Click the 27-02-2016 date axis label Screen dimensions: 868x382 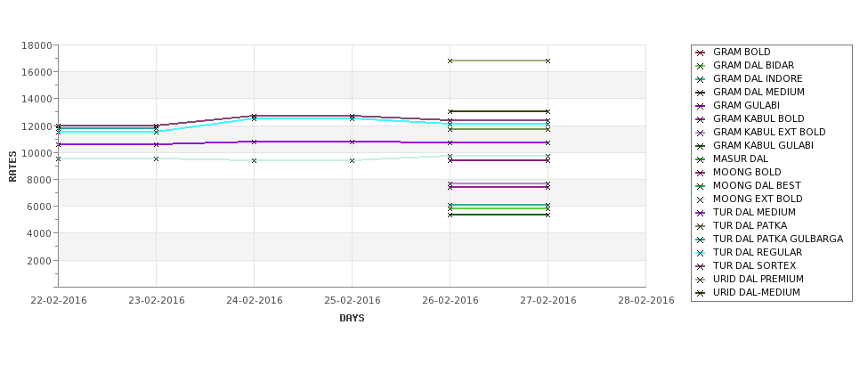coord(548,301)
